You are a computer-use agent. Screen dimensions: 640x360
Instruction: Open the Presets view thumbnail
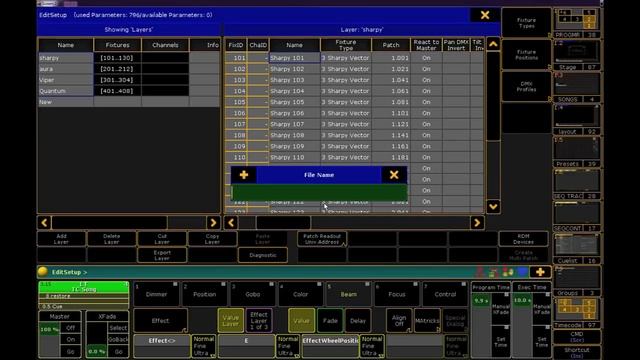tap(577, 152)
